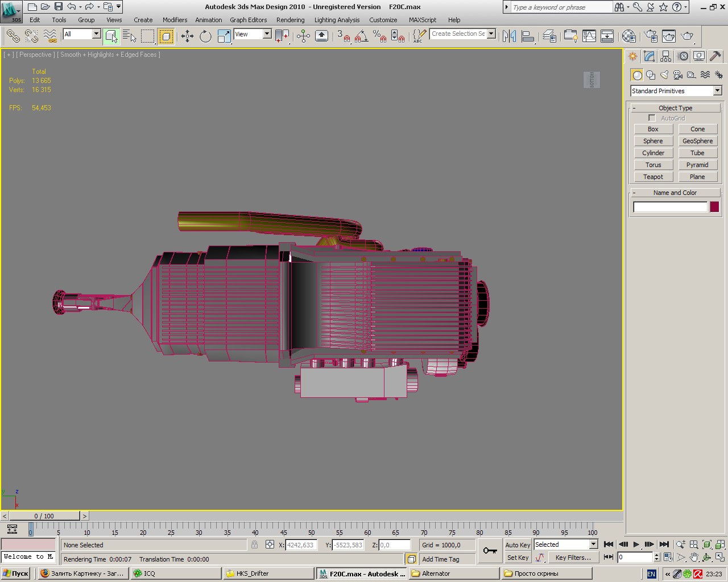Viewport: 728px width, 582px height.
Task: Toggle Auto Key animation mode
Action: [x=518, y=544]
